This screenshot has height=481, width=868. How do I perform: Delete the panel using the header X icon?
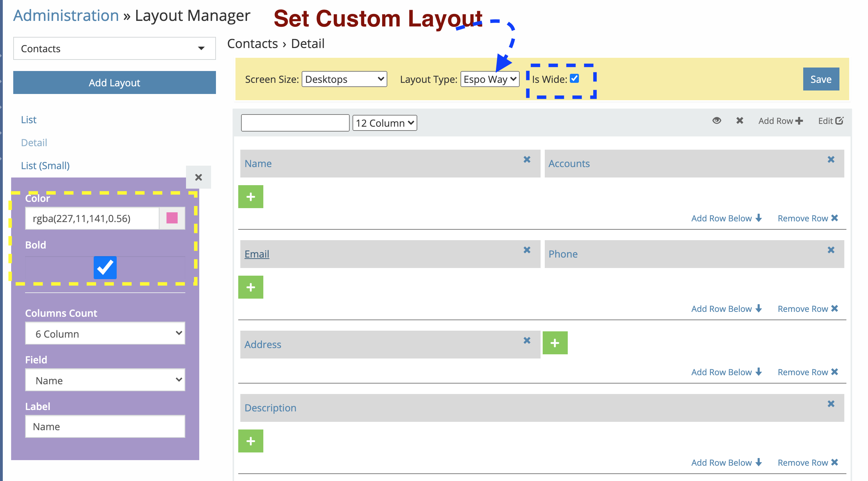(739, 120)
